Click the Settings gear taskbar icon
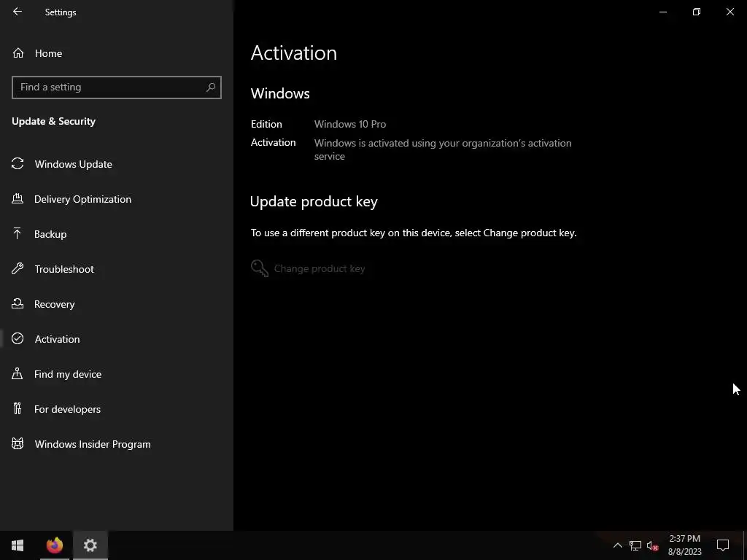 (90, 545)
